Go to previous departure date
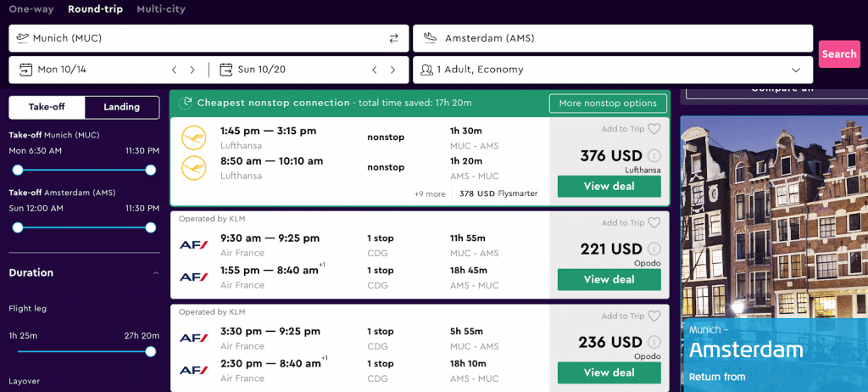Screen dimensions: 868x392 point(174,70)
